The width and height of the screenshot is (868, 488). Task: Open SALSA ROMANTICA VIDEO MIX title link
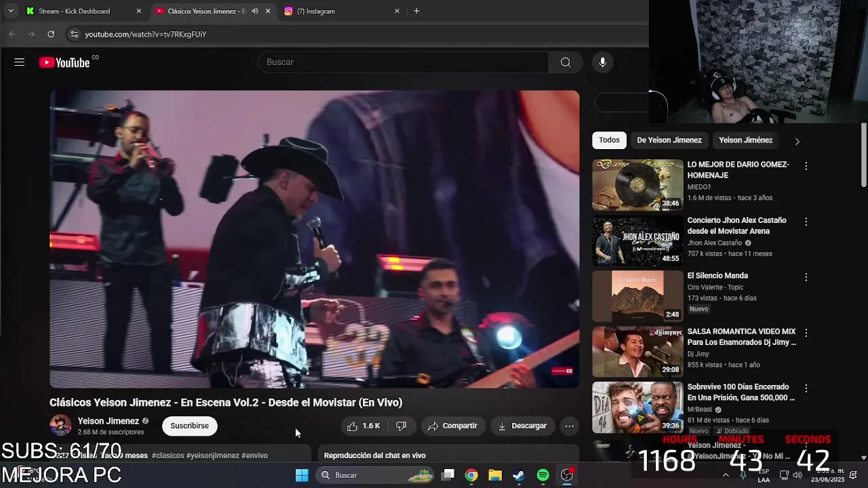pos(741,337)
